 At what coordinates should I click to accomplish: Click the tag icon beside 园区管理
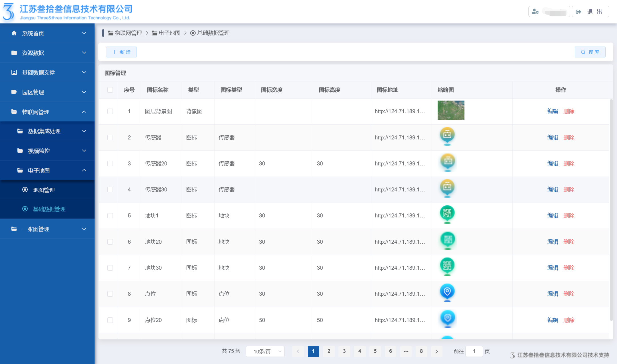(x=14, y=92)
